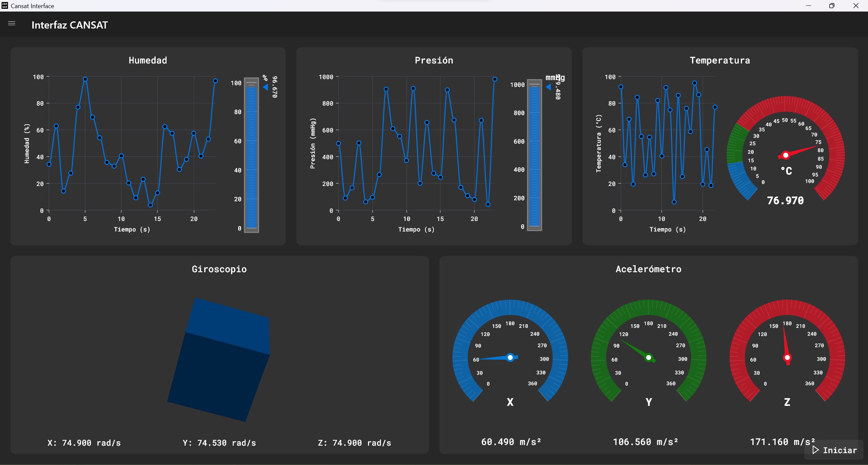Open the hamburger navigation menu

point(12,23)
